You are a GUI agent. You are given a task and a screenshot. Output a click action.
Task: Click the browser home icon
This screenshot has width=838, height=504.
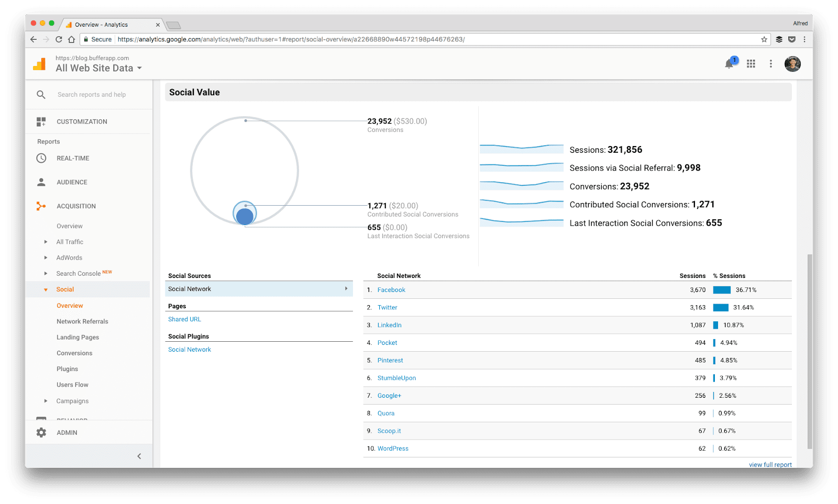point(71,39)
